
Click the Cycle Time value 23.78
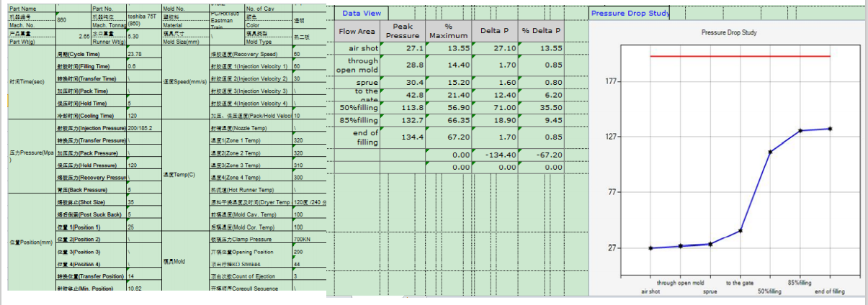coord(143,54)
